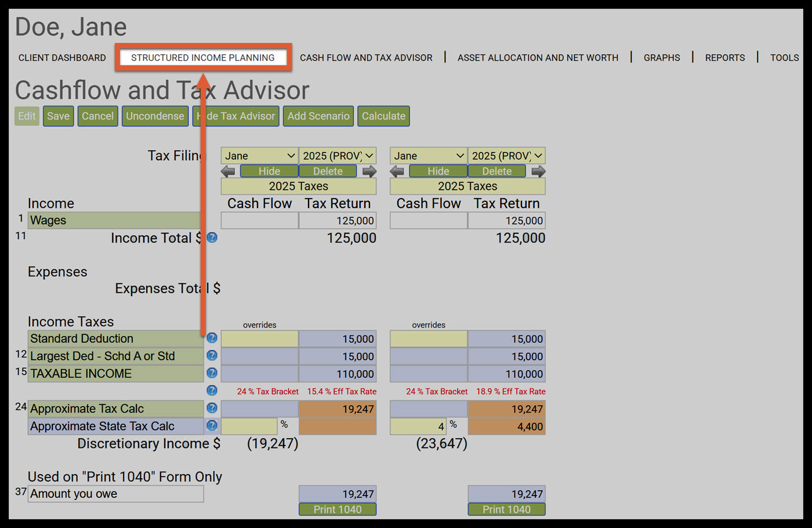Open first scenario 2025 (PROV) year dropdown

pyautogui.click(x=338, y=155)
